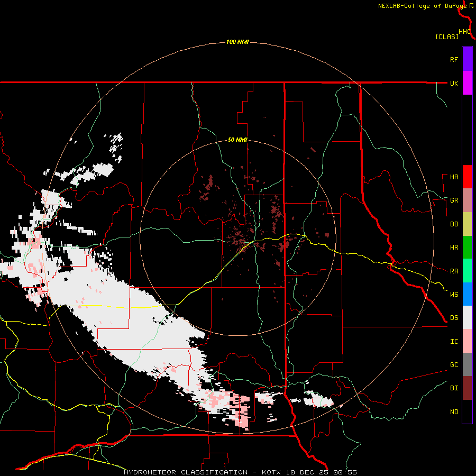Pick the RA mint-green legend swatch
Image resolution: width=476 pixels, height=476 pixels.
point(467,271)
